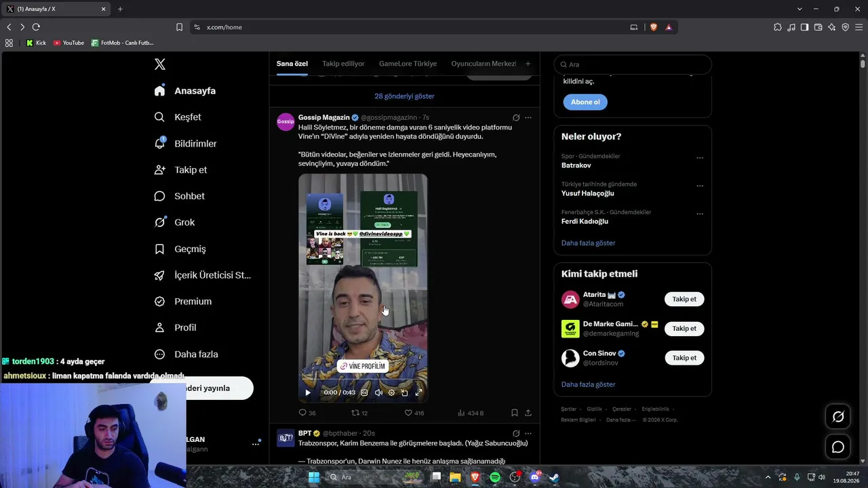Like the Gossip Magazin post

(414, 413)
